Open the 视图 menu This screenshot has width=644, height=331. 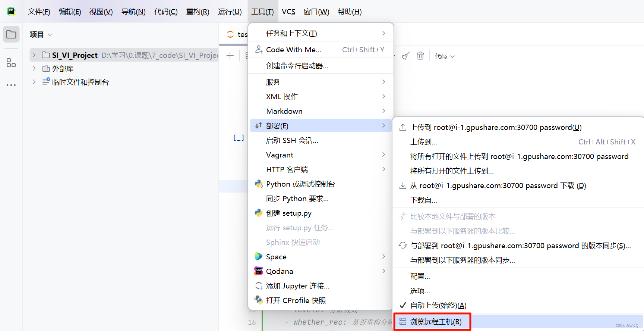tap(101, 12)
